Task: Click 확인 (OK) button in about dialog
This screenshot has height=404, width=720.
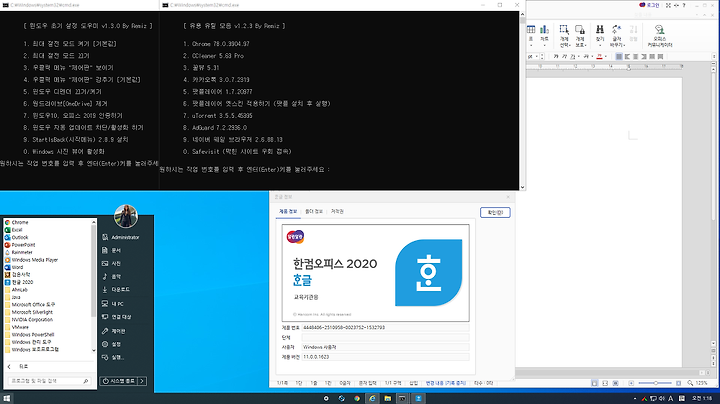Action: point(495,213)
